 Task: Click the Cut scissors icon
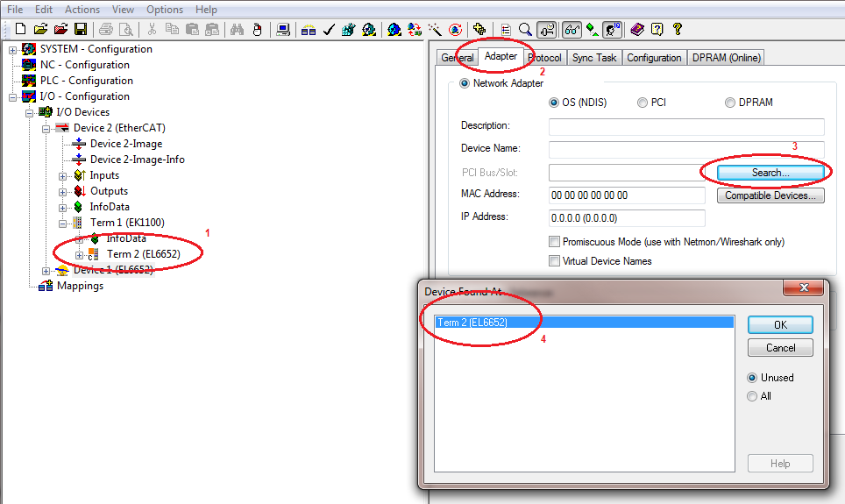pyautogui.click(x=152, y=29)
